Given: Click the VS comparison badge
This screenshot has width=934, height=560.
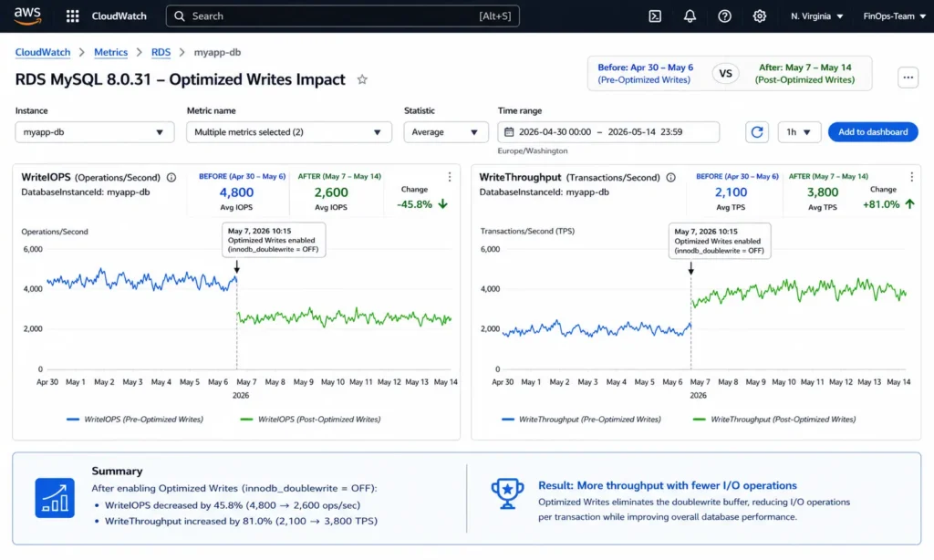Looking at the screenshot, I should (725, 73).
